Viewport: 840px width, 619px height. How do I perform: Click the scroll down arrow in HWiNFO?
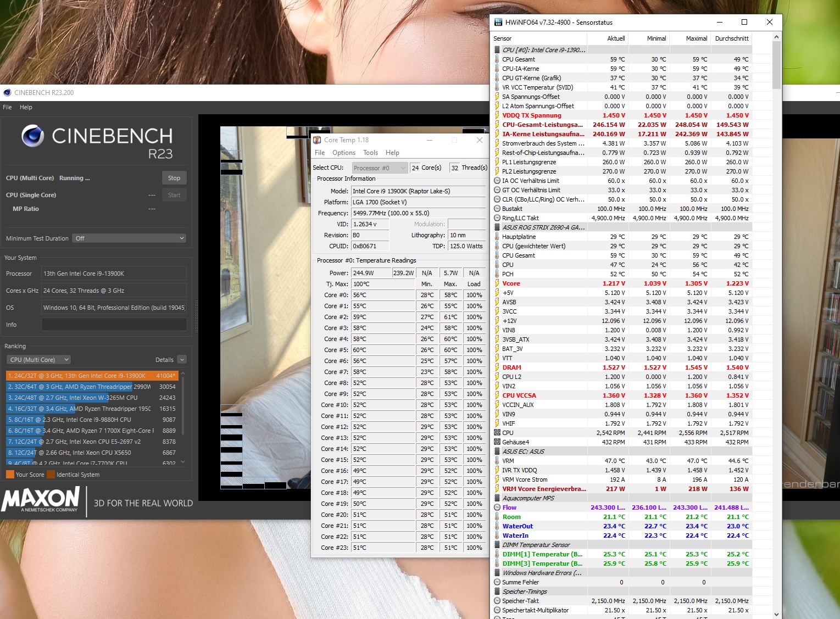(776, 614)
